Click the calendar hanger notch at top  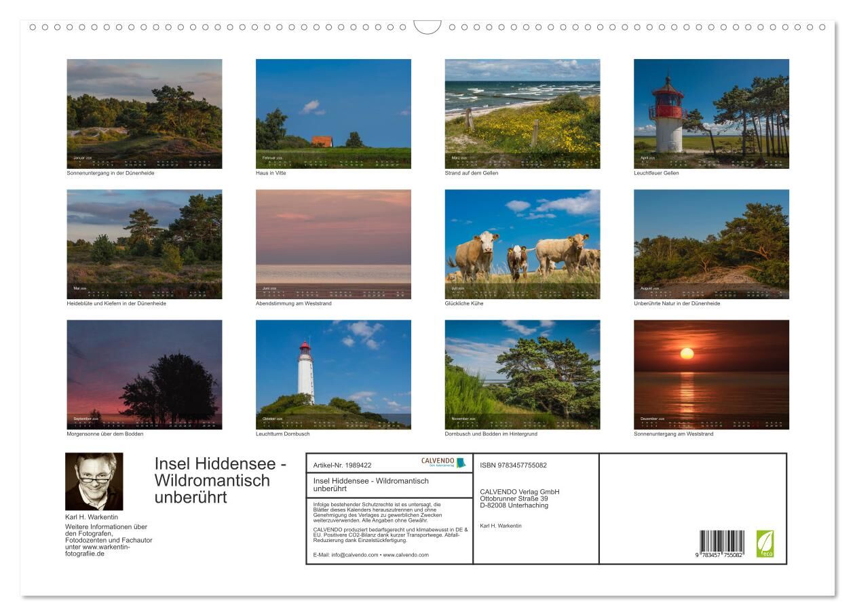[427, 27]
